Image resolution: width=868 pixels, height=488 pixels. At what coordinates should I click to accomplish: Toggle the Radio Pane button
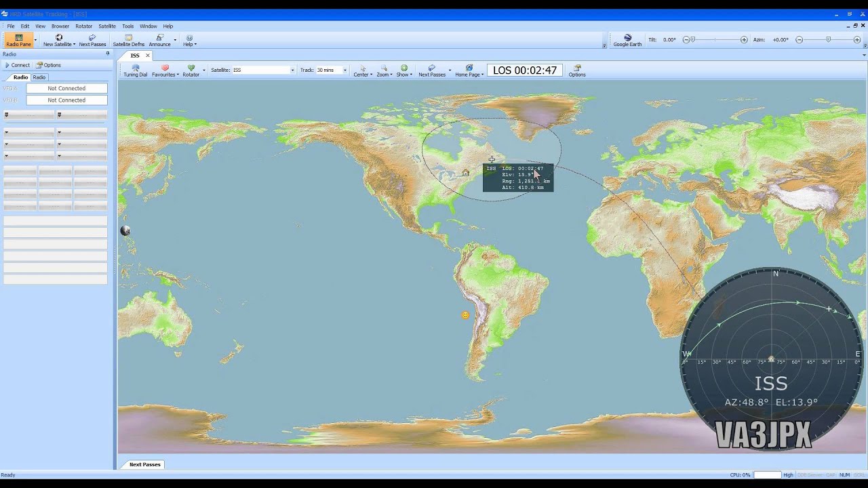(18, 40)
